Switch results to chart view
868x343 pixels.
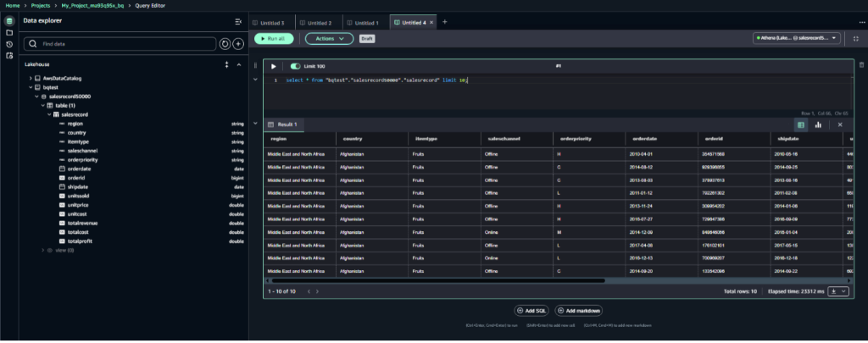(818, 124)
